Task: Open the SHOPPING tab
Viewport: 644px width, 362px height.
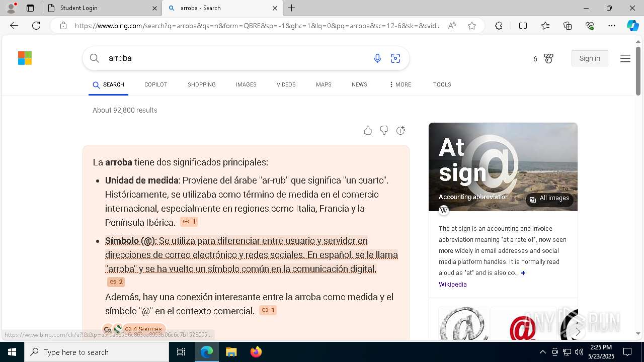Action: (202, 84)
